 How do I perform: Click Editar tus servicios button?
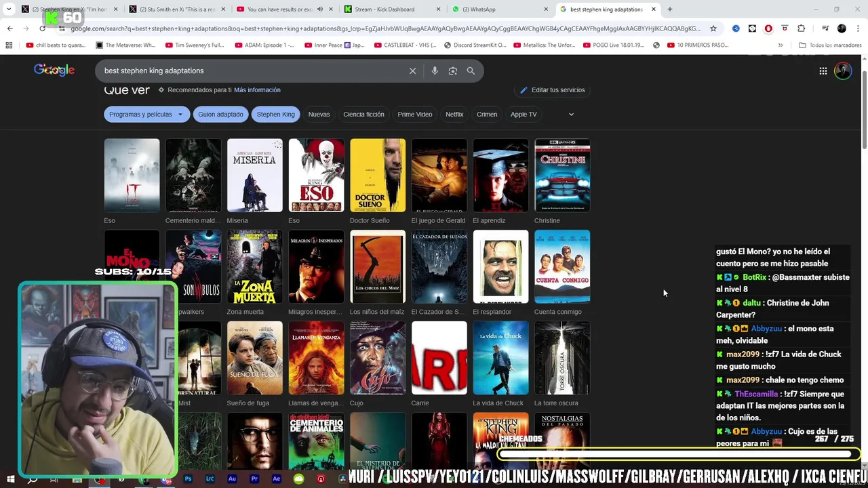(x=552, y=90)
